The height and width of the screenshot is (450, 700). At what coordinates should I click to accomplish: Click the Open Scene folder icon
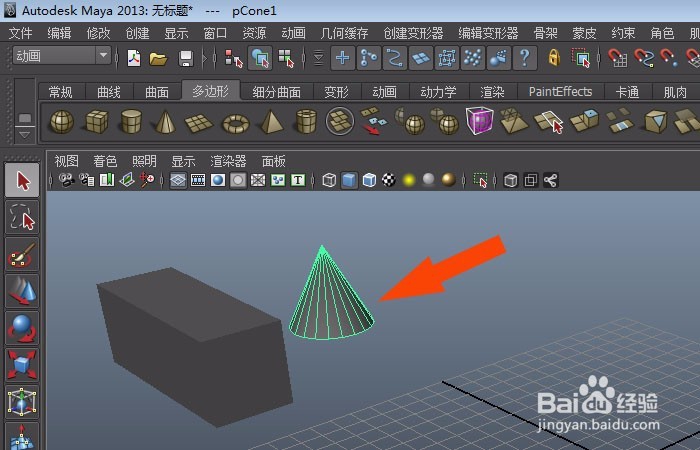[158, 58]
